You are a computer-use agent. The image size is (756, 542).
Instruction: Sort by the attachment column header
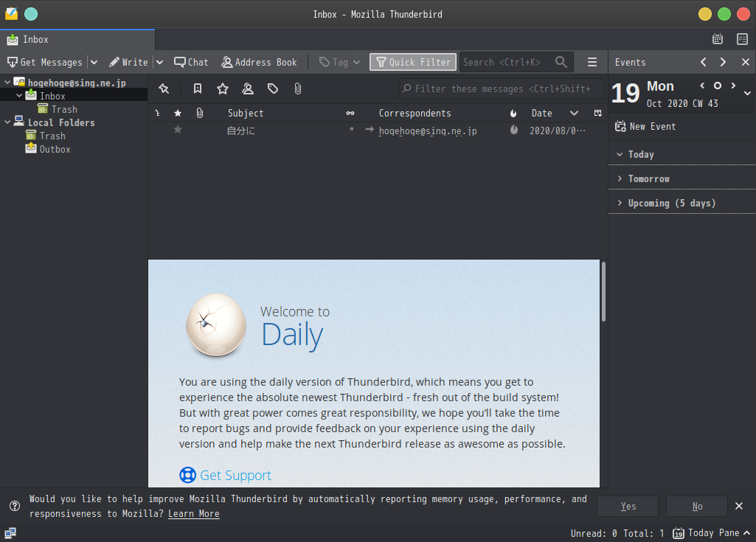point(200,114)
